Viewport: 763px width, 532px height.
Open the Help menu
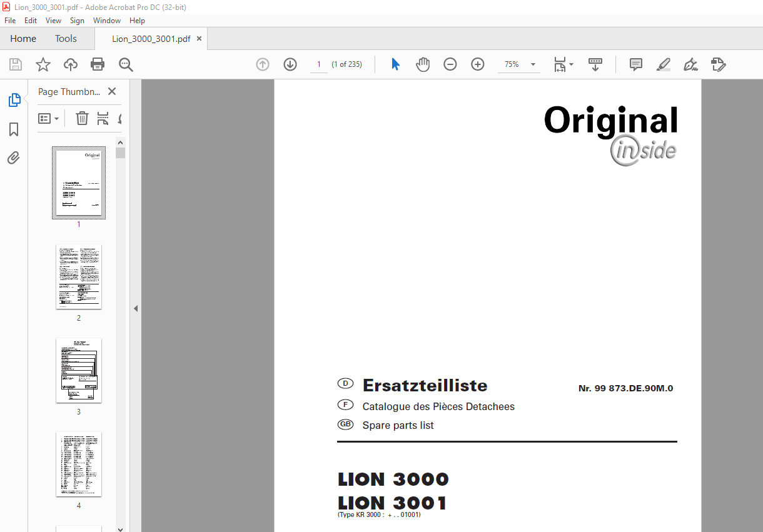click(137, 21)
